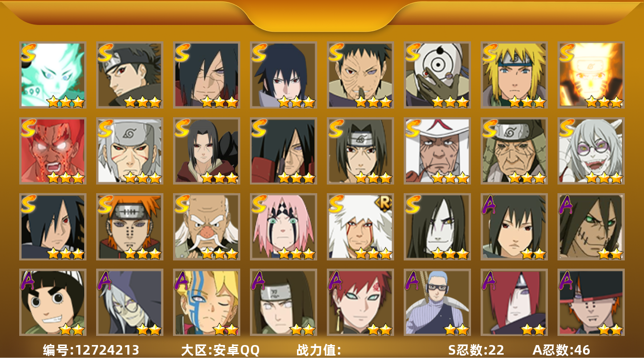Viewport: 644px width, 358px height.
Task: Select the glowing orange Naruto chakra card
Action: click(x=591, y=75)
